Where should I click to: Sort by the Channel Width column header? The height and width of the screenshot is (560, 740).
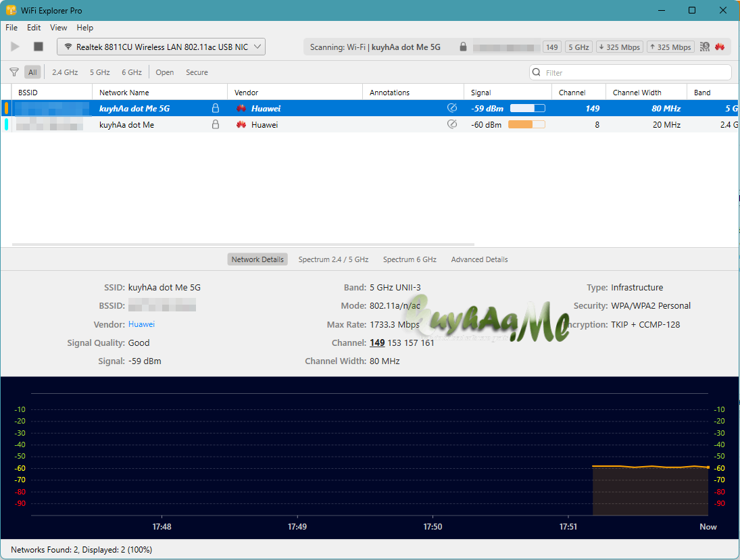[x=646, y=93]
